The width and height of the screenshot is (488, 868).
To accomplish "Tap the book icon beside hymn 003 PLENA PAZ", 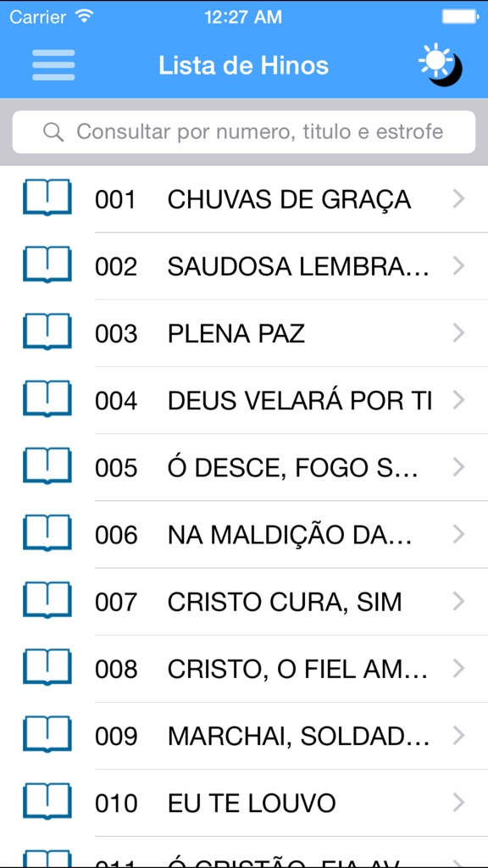I will (47, 332).
